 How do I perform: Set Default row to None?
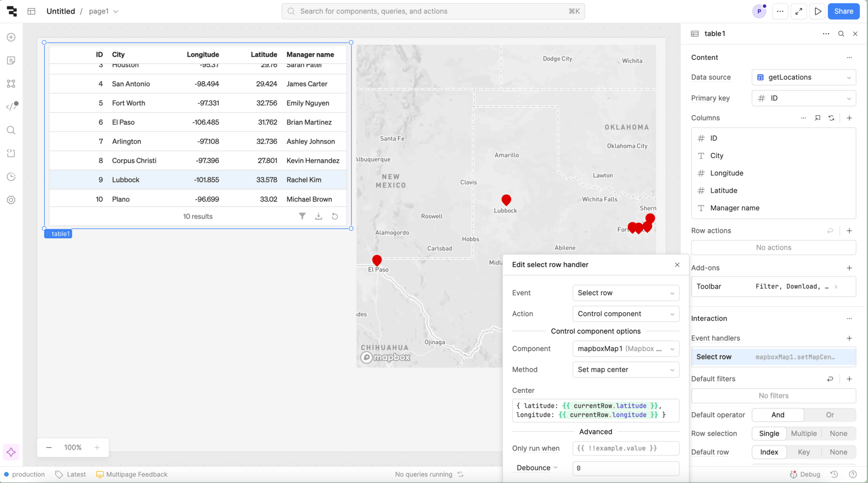(x=839, y=452)
